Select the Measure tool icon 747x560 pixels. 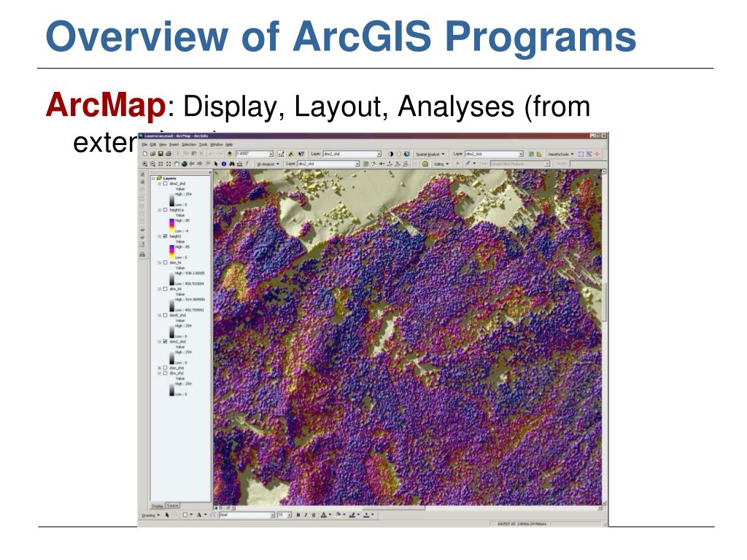pos(239,164)
